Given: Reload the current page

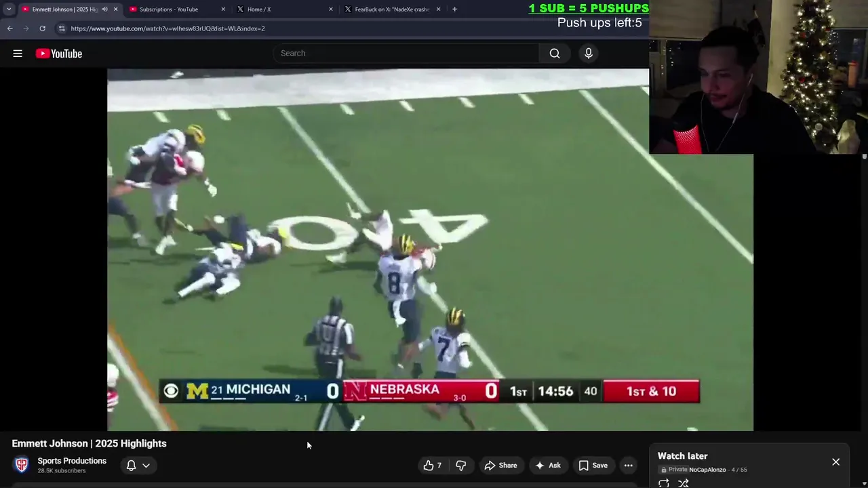Looking at the screenshot, I should [42, 28].
